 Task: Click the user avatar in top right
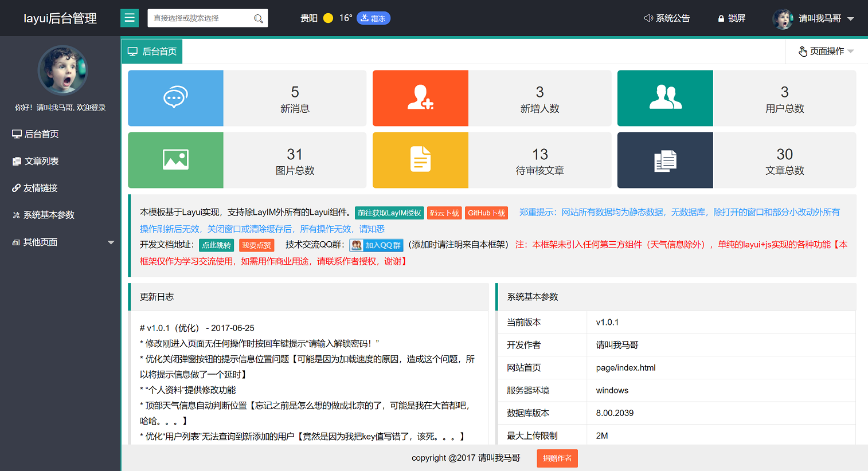[x=783, y=18]
